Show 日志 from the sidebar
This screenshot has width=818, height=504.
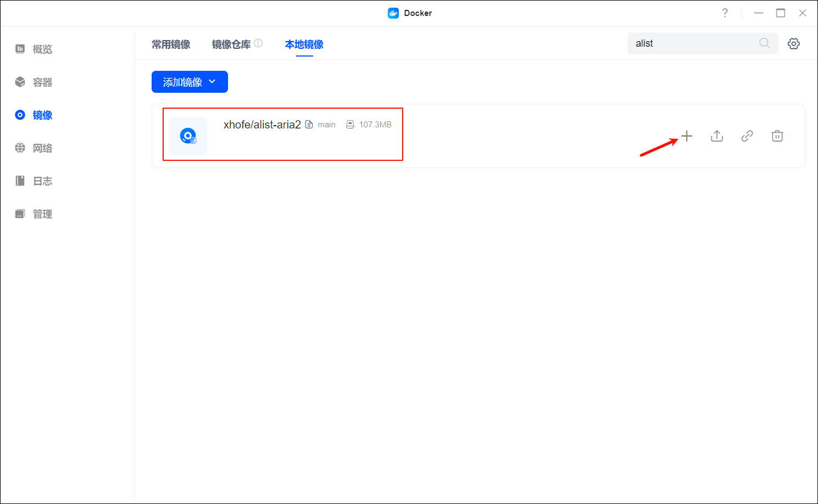coord(34,181)
